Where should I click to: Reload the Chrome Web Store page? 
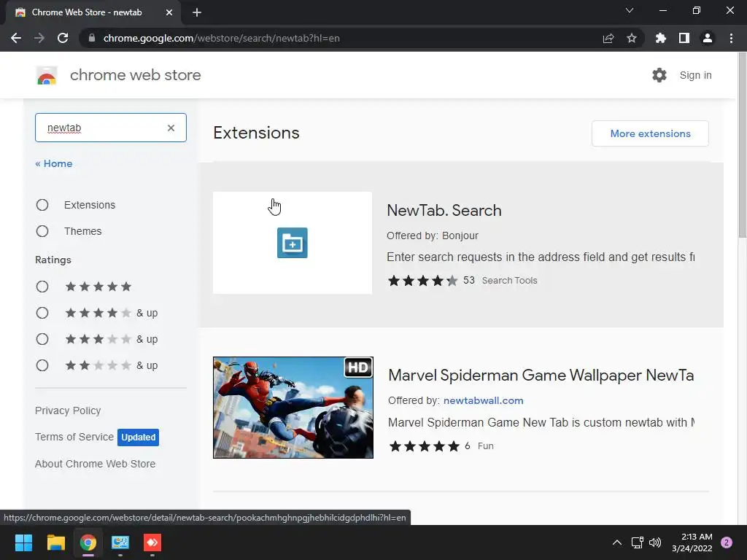(63, 38)
